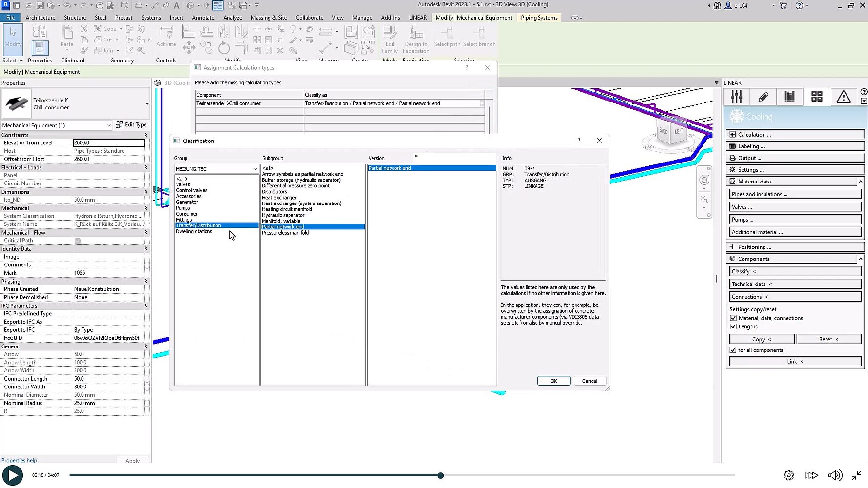Click the Edit Type button in Properties
Screen dimensions: 868x488
point(131,125)
